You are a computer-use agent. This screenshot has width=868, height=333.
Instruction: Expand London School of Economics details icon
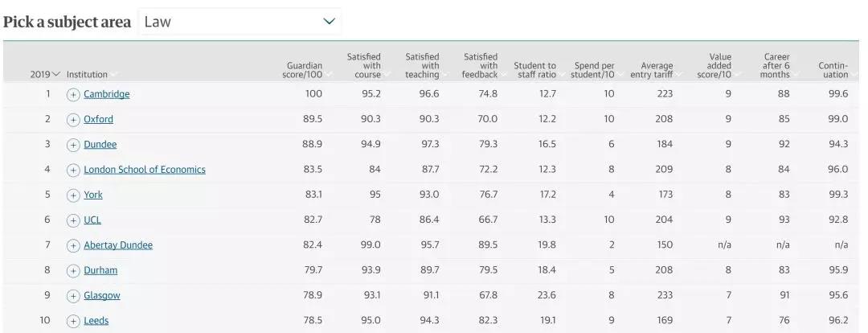coord(73,170)
